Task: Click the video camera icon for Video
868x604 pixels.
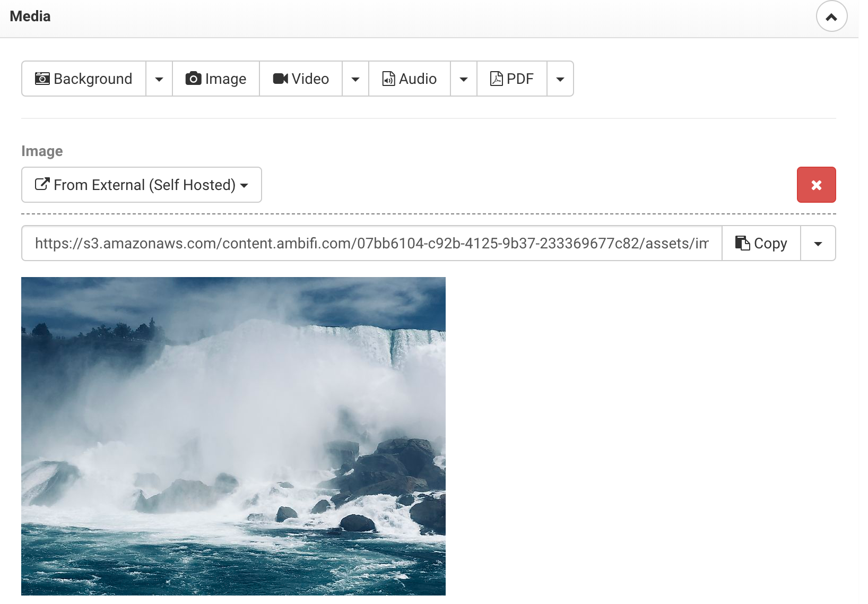Action: click(x=280, y=79)
